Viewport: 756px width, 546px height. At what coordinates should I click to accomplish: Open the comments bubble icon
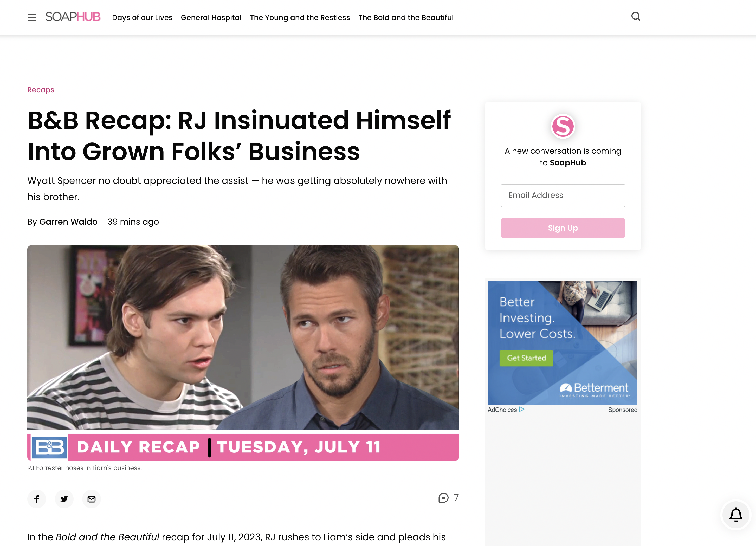(443, 498)
